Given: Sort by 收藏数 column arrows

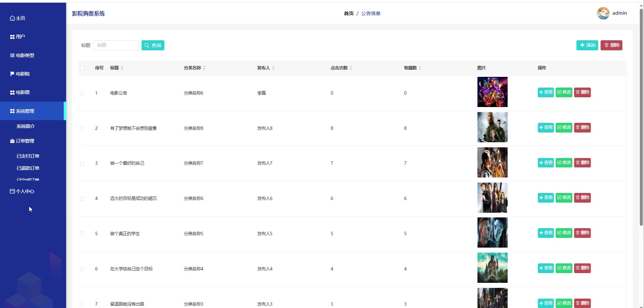Looking at the screenshot, I should [420, 68].
